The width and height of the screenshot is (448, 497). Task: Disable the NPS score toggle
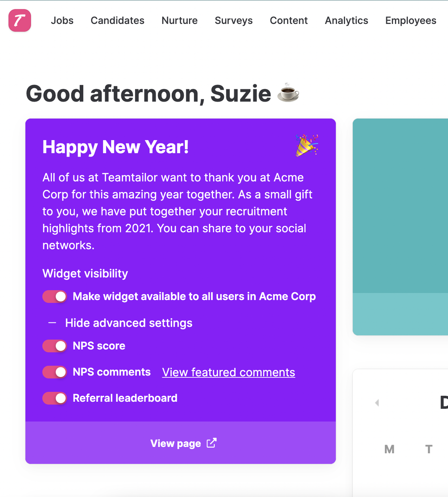coord(55,346)
